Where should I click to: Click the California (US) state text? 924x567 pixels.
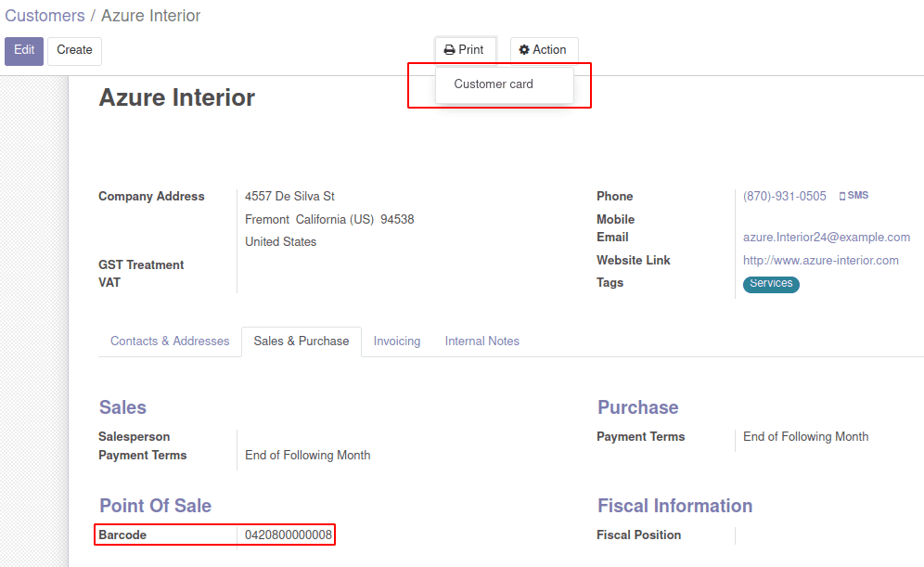(x=335, y=220)
